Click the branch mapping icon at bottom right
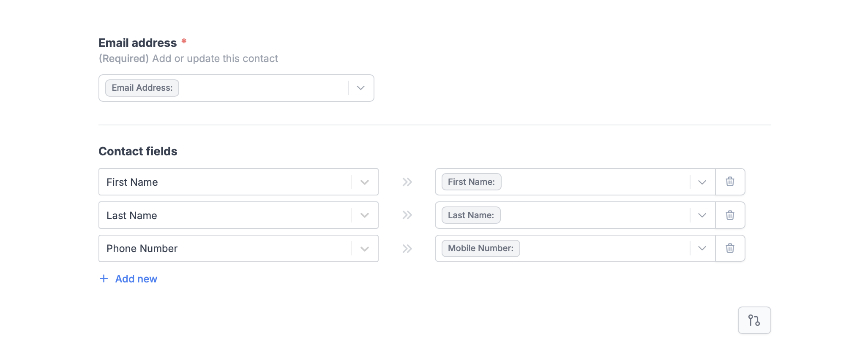Image resolution: width=868 pixels, height=358 pixels. [754, 320]
